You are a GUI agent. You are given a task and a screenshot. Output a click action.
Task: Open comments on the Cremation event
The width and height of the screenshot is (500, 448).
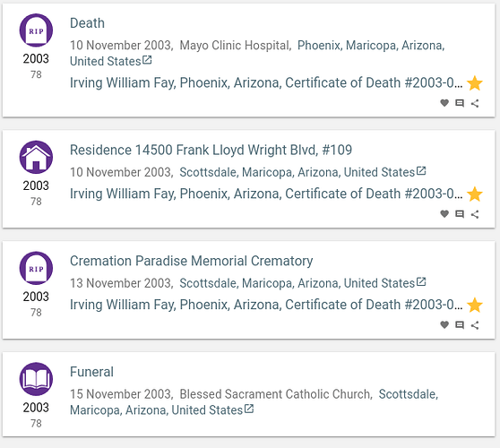[460, 325]
